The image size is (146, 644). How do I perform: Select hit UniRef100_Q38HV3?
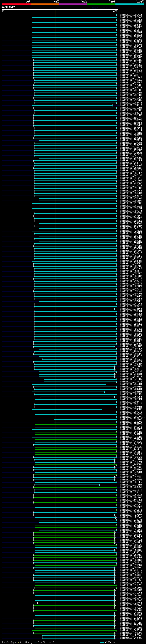[131, 72]
